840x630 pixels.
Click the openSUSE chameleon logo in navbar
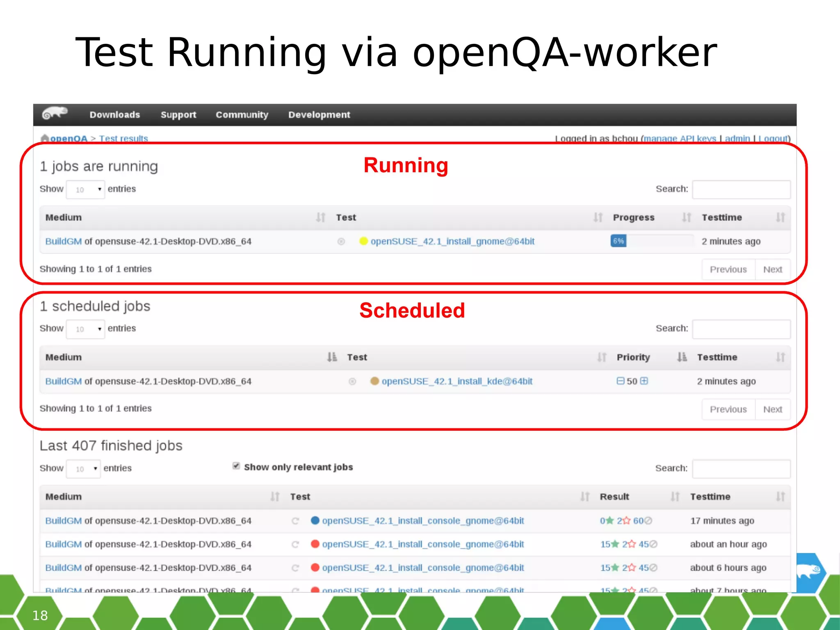55,113
